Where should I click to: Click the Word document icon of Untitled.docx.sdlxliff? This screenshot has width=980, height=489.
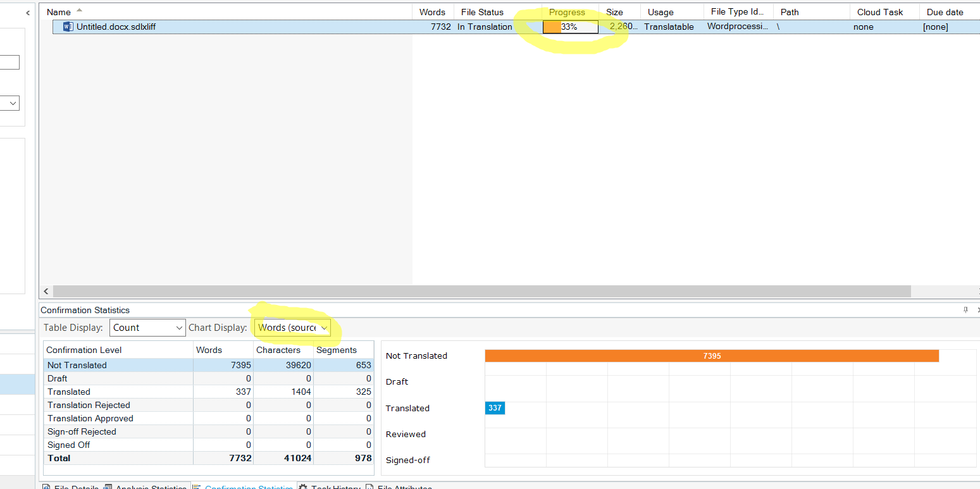click(68, 27)
